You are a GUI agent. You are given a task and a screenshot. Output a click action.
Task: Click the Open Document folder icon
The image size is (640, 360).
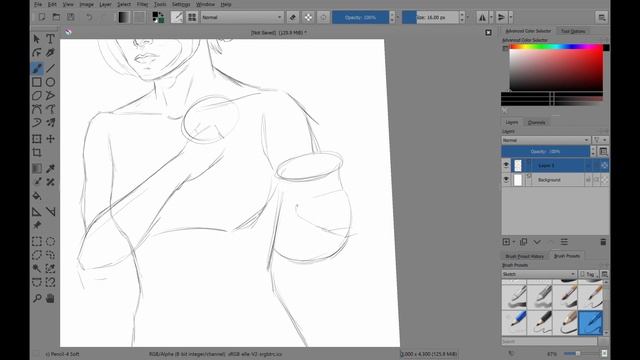pyautogui.click(x=56, y=17)
